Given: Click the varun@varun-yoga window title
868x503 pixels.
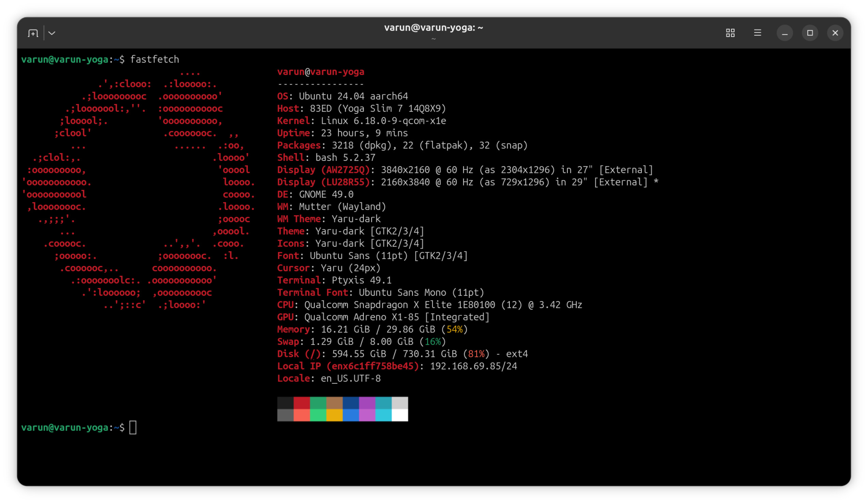Looking at the screenshot, I should (433, 28).
